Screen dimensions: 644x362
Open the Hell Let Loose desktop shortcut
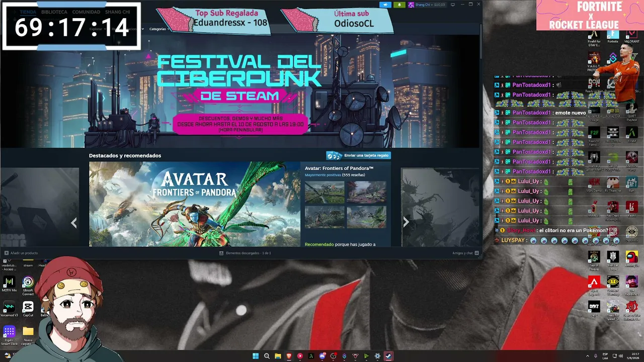tap(613, 260)
